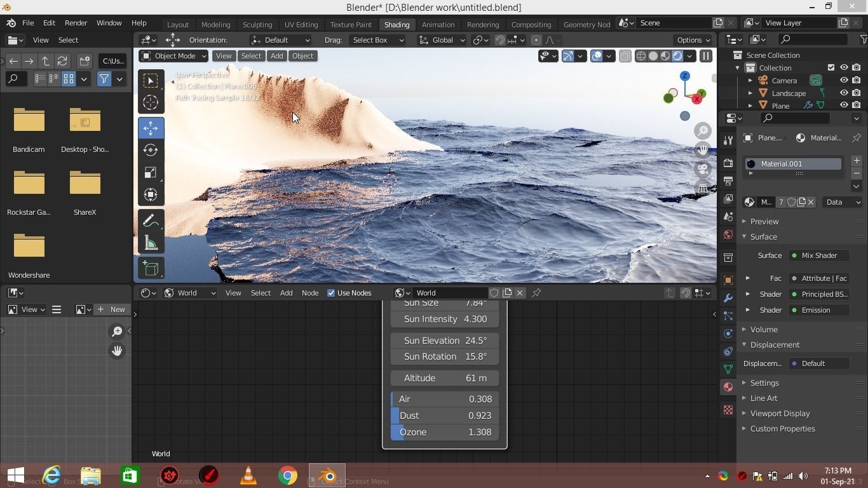Choose the Move tool
Viewport: 868px width, 488px height.
point(151,128)
